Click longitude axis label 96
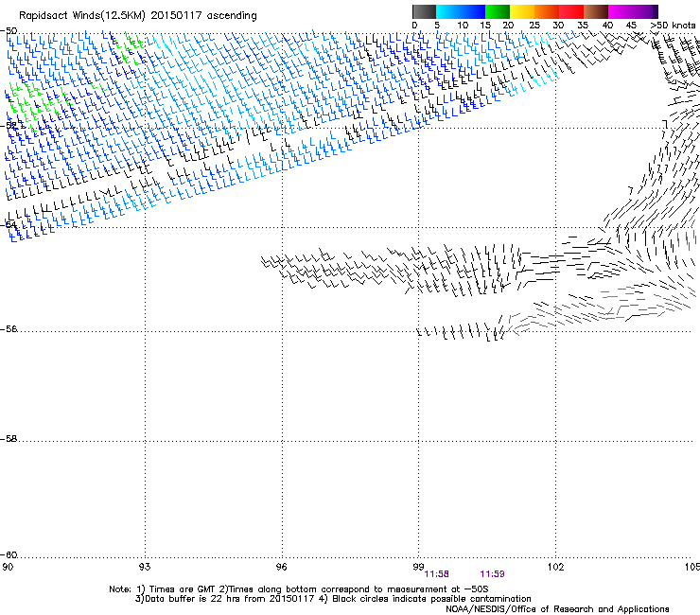The height and width of the screenshot is (615, 700). [x=281, y=567]
